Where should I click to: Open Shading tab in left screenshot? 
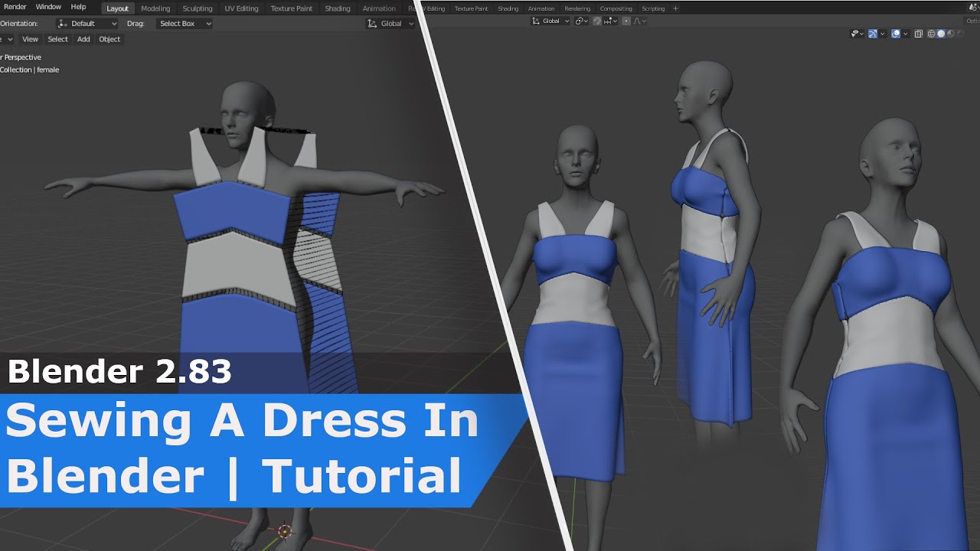(338, 8)
